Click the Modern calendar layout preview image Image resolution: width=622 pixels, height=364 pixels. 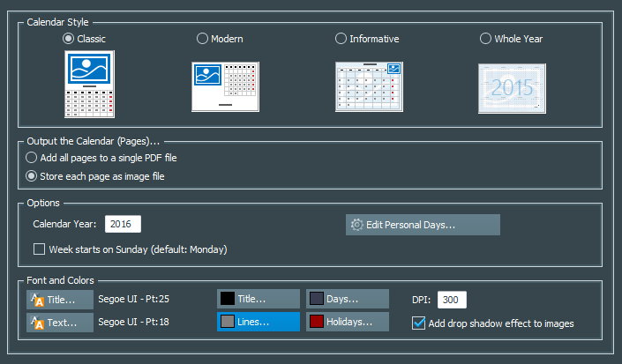coord(226,87)
